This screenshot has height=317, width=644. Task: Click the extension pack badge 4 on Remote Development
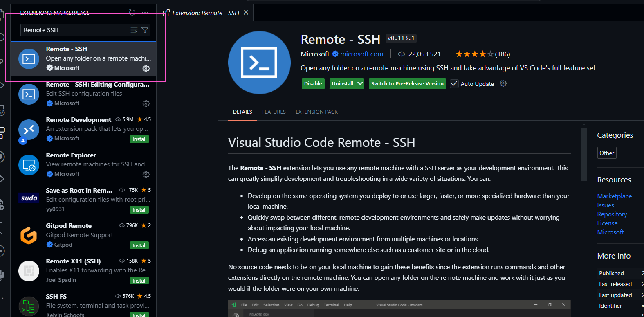point(23,141)
